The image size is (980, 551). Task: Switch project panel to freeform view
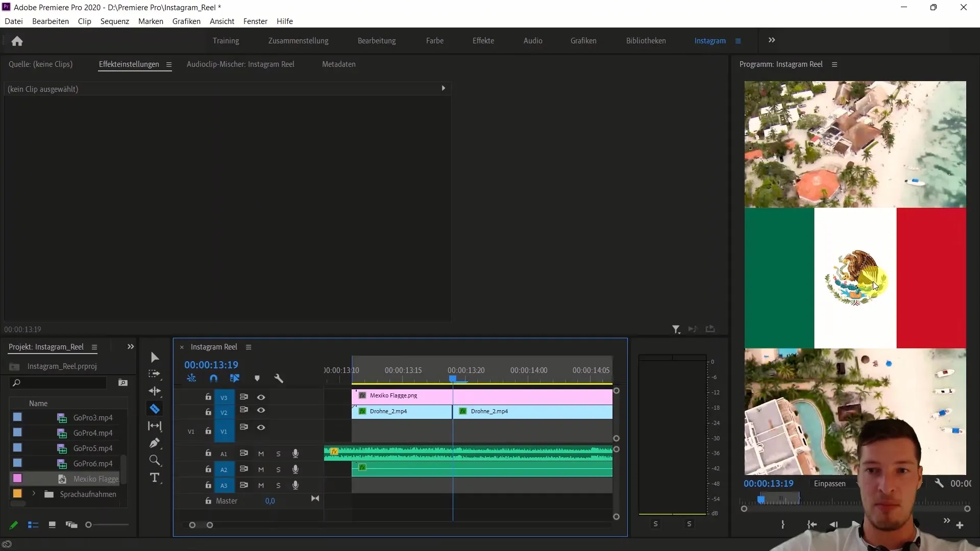(x=71, y=525)
